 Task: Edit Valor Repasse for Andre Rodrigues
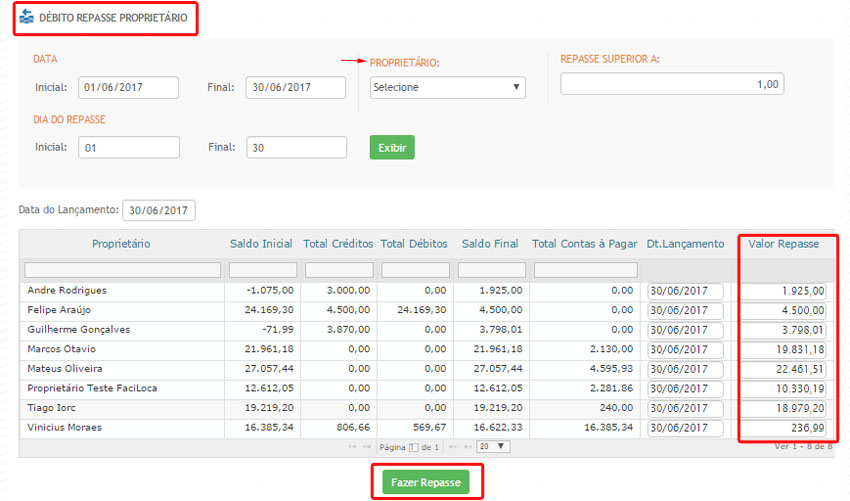point(783,291)
